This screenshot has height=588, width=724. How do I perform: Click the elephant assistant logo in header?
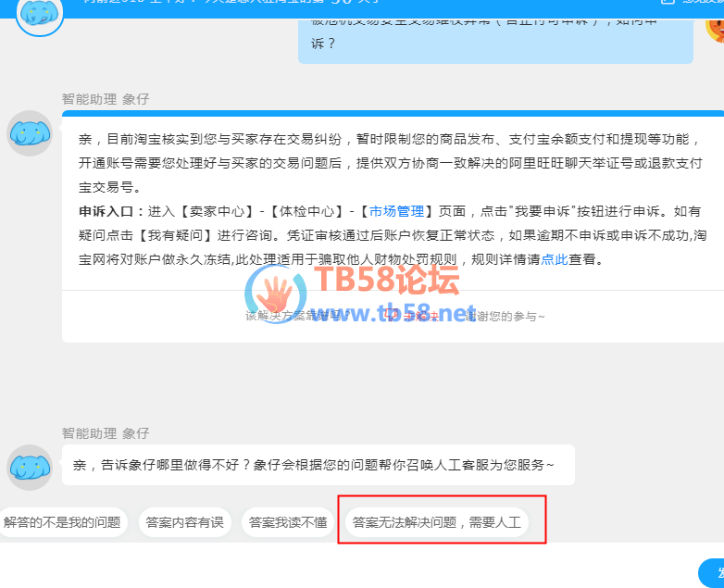40,14
